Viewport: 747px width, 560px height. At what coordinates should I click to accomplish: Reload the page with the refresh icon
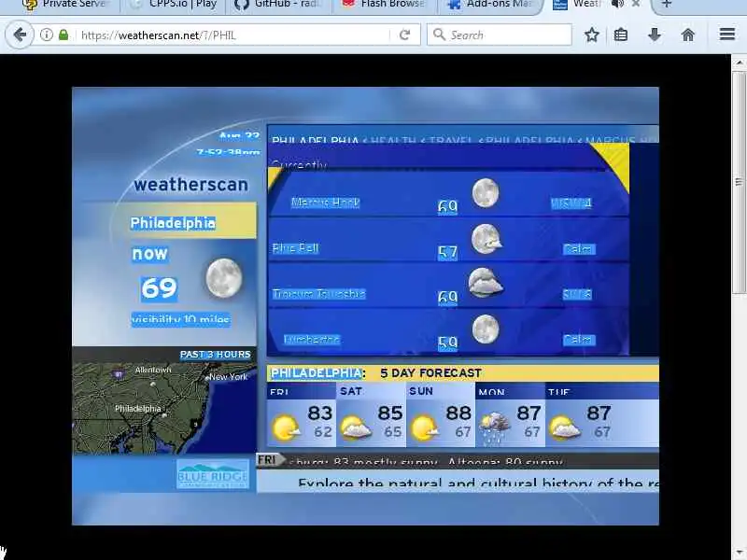(404, 35)
